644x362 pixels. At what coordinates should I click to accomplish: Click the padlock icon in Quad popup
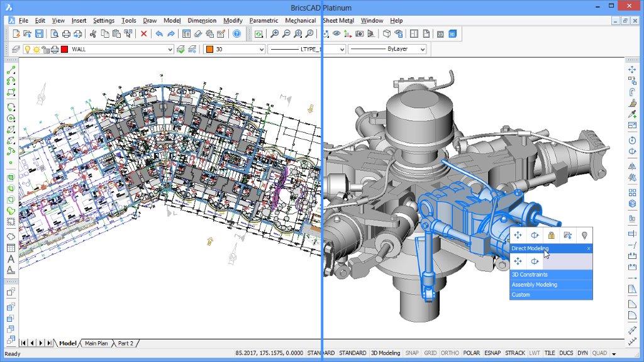pyautogui.click(x=551, y=235)
